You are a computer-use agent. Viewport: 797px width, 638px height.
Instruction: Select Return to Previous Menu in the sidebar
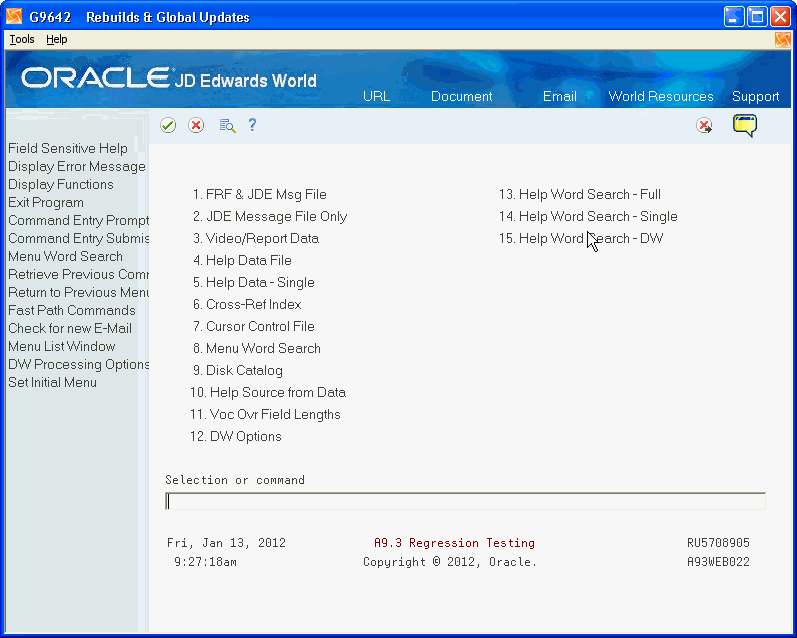coord(78,292)
